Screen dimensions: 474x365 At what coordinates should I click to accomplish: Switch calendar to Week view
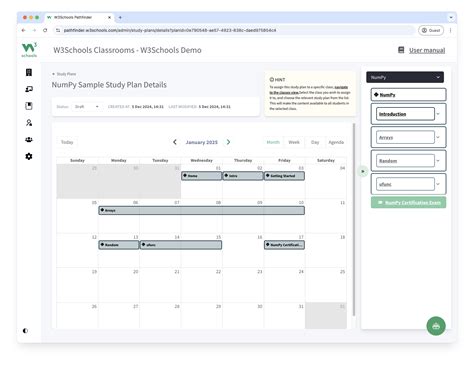(x=294, y=142)
